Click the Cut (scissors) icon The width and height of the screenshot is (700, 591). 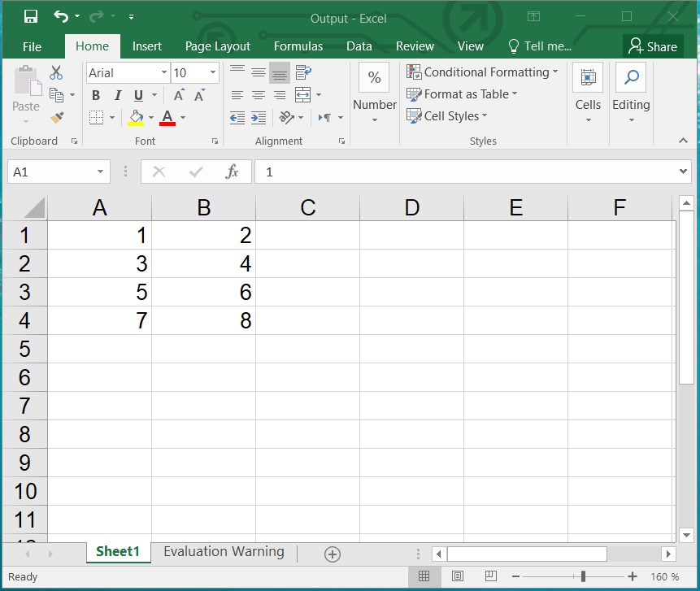[x=56, y=72]
